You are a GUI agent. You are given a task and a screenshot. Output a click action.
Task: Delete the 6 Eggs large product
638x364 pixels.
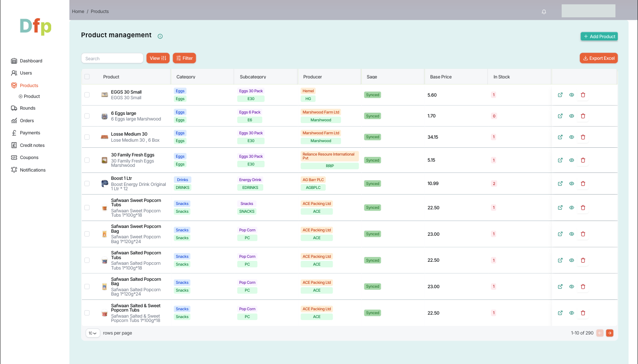coord(583,116)
